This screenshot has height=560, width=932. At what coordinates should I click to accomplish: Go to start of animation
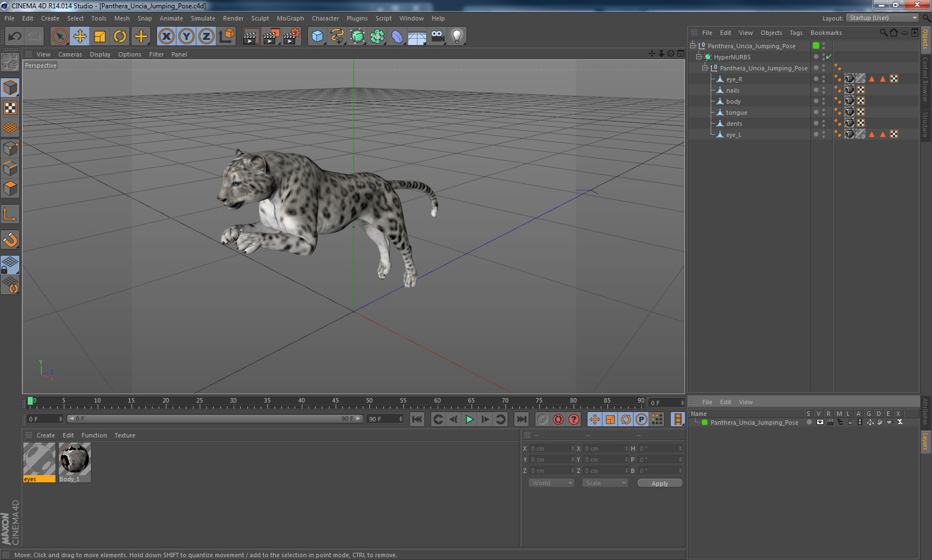[417, 419]
